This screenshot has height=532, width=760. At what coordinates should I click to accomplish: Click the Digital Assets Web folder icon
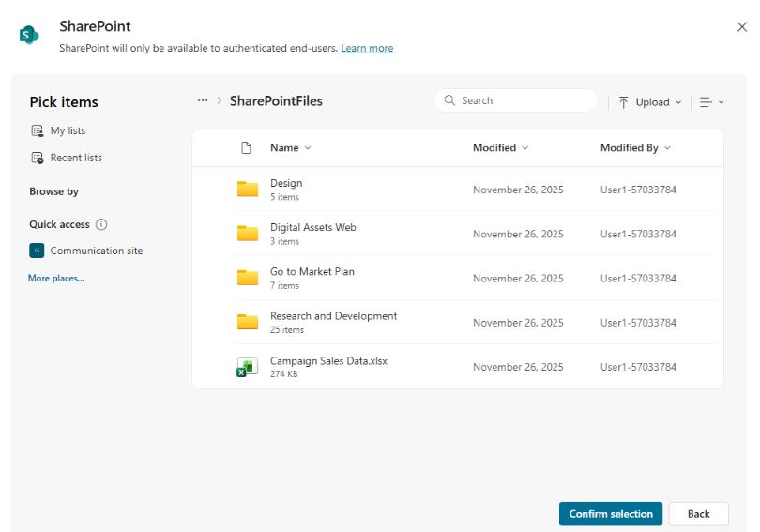248,234
